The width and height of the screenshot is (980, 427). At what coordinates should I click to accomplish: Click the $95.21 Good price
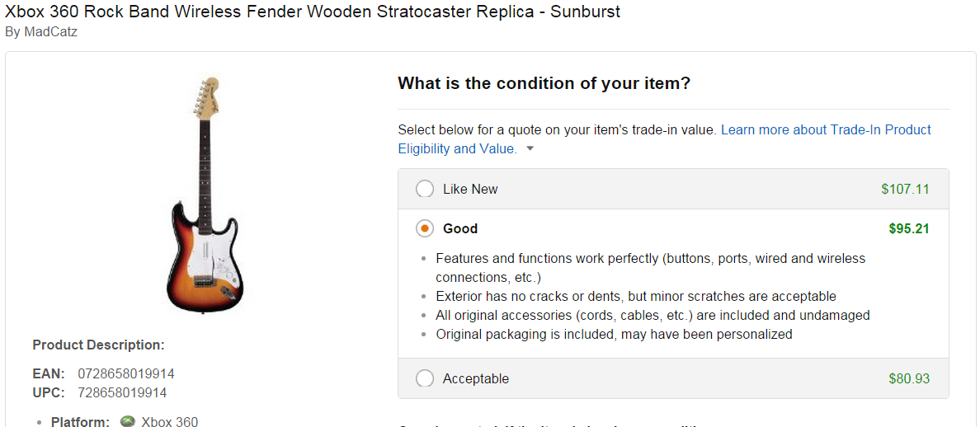click(x=909, y=228)
